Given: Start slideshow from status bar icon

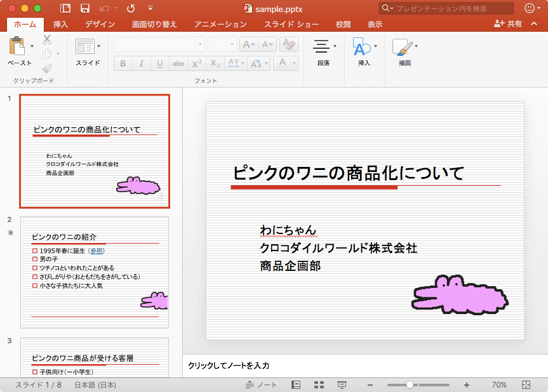Looking at the screenshot, I should point(342,385).
